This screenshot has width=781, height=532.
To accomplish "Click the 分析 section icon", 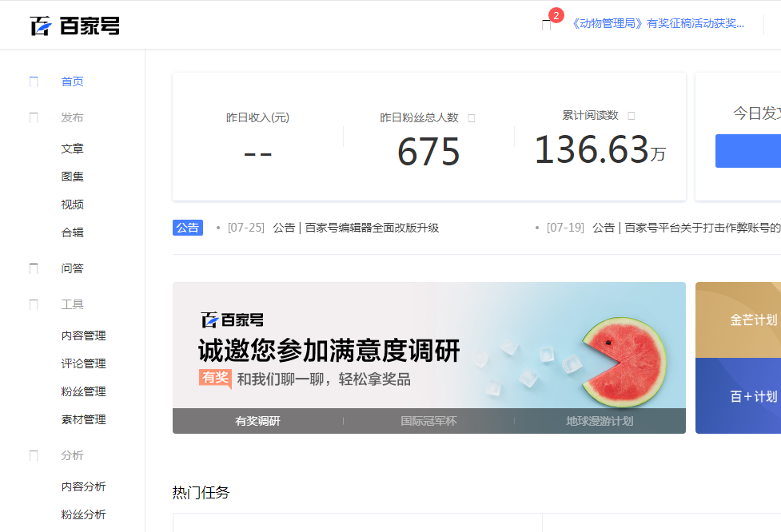I will (x=34, y=456).
